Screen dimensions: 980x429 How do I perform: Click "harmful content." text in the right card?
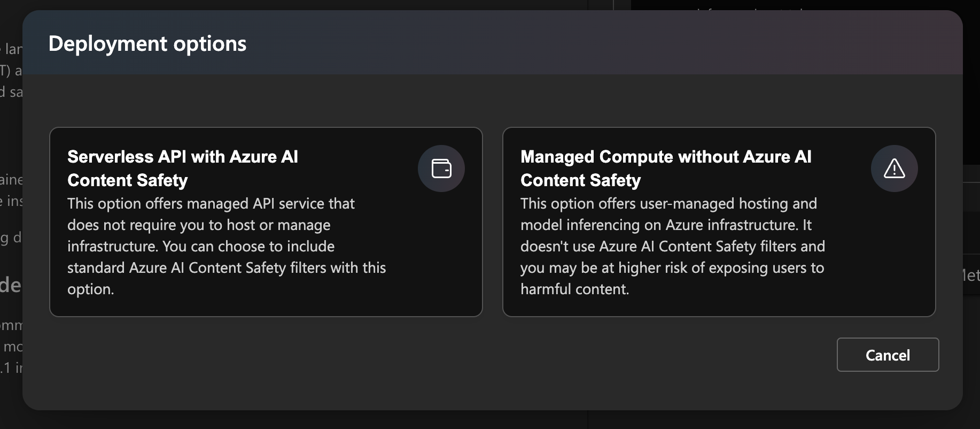tap(575, 289)
